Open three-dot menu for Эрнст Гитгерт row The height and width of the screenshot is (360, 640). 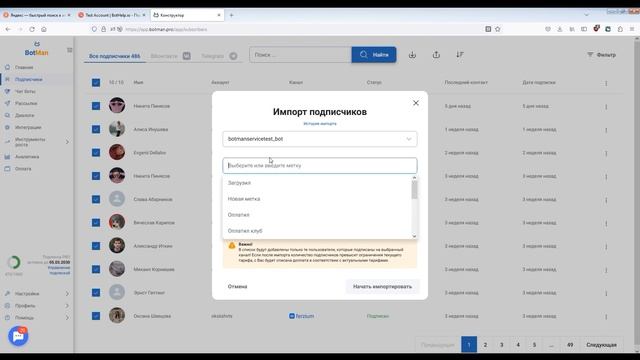(x=606, y=293)
